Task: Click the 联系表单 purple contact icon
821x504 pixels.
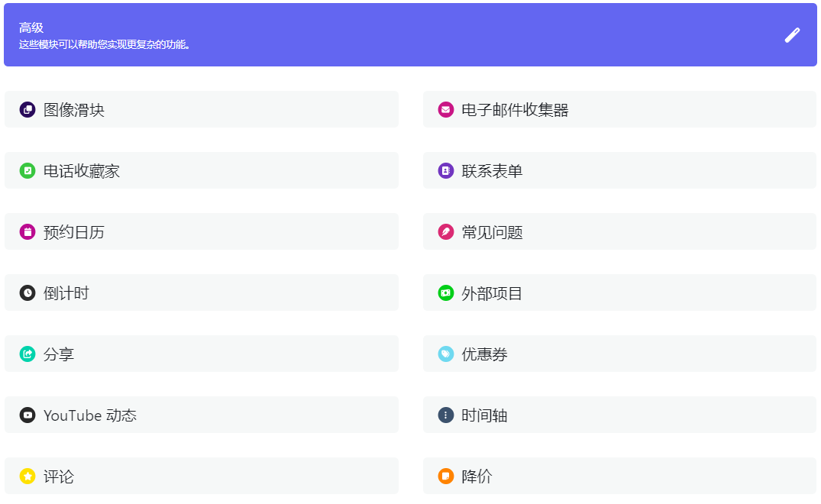Action: click(446, 171)
